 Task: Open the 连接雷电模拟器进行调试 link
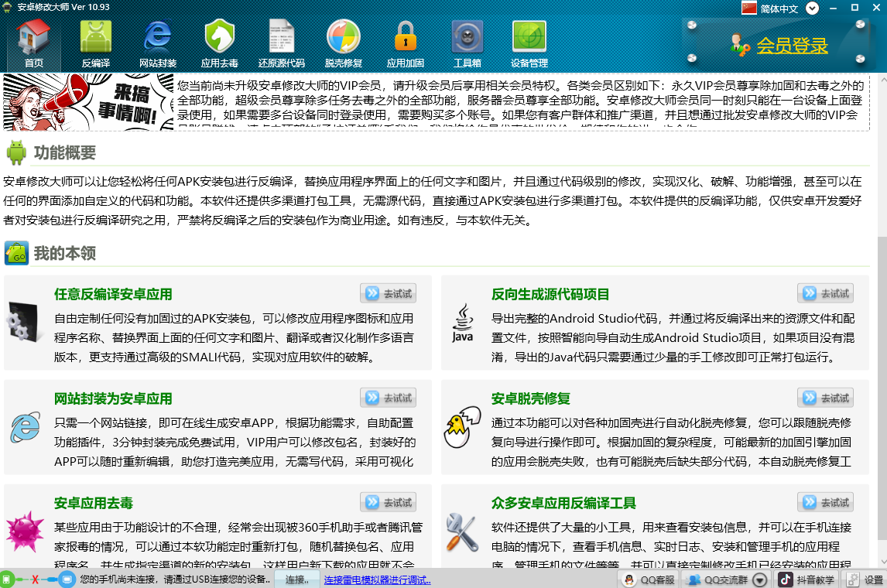(x=378, y=579)
